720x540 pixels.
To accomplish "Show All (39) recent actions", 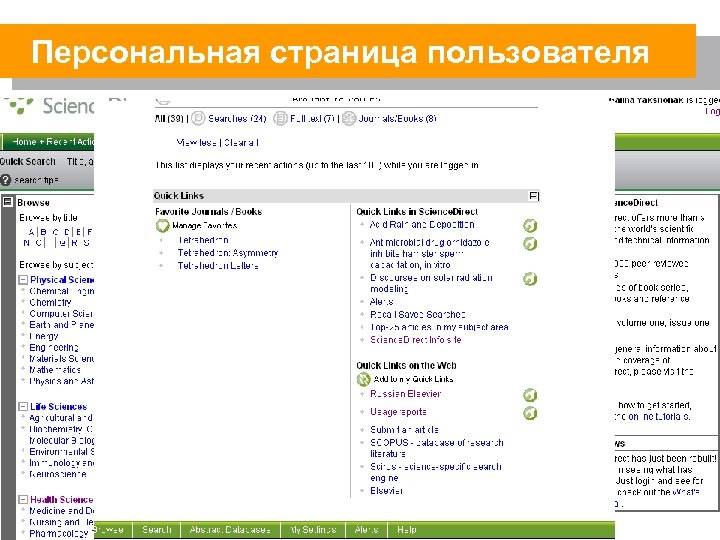I will click(x=169, y=118).
